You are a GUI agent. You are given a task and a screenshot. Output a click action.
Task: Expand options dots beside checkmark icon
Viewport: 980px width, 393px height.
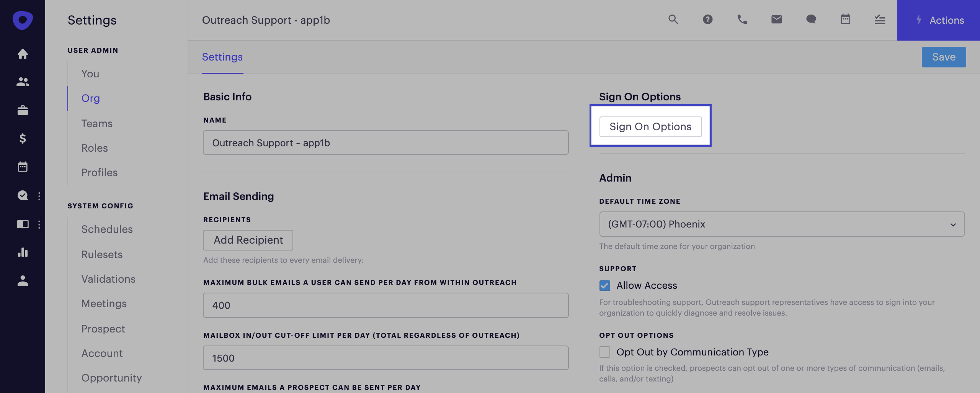tap(39, 196)
